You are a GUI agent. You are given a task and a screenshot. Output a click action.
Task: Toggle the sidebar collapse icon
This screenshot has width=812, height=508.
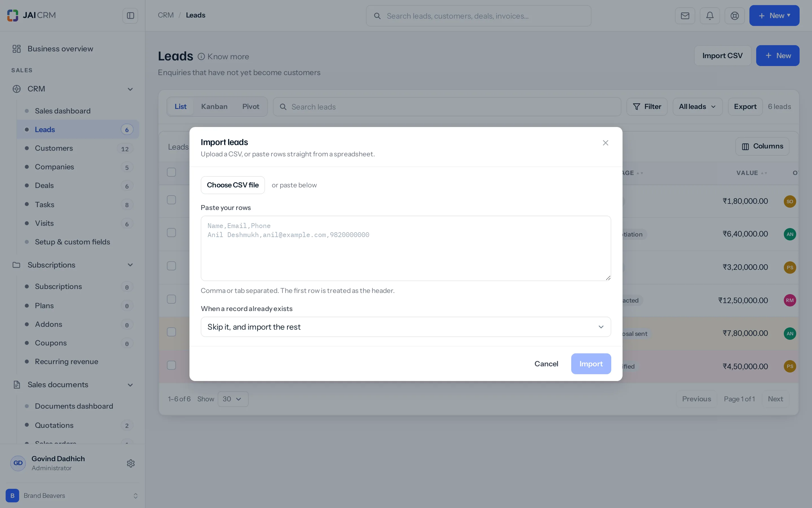(x=130, y=16)
